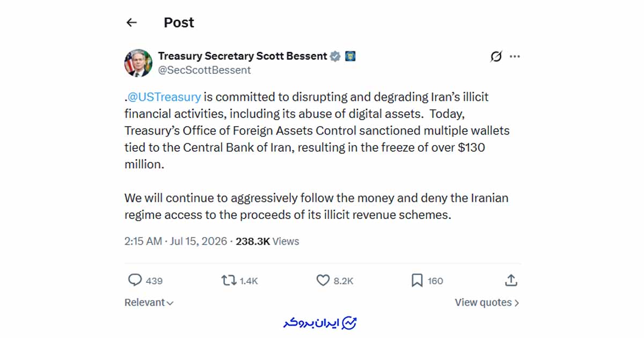Viewport: 644px width, 338px height.
Task: Click the Grok slashed-circle icon
Action: pos(496,56)
